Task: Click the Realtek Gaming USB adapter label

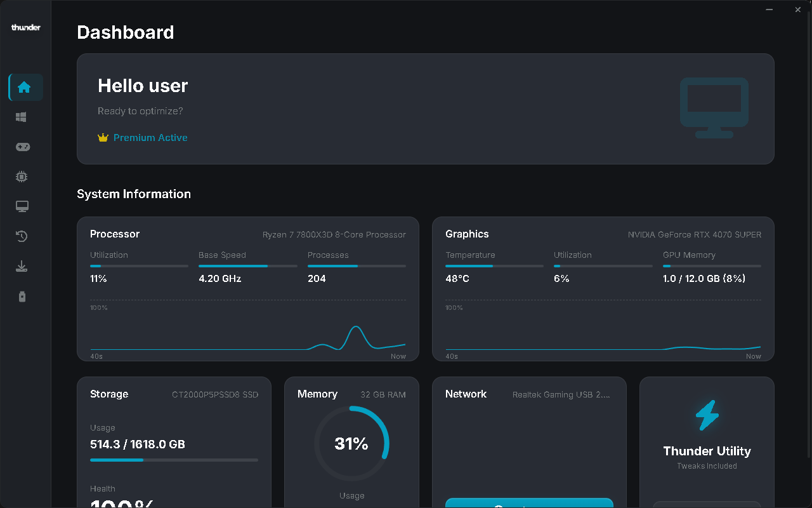Action: click(x=561, y=394)
